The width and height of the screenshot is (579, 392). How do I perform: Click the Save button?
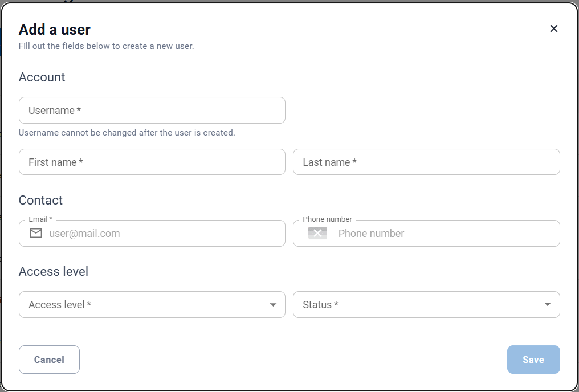coord(533,360)
